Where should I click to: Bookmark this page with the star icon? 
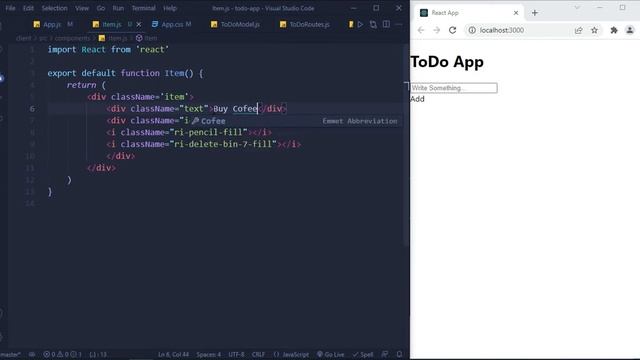tap(594, 30)
